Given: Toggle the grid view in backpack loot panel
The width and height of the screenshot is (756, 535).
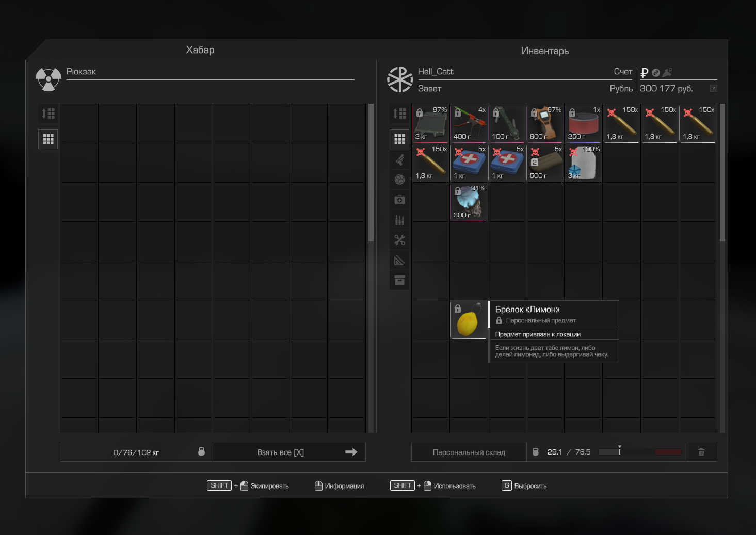Looking at the screenshot, I should click(48, 139).
